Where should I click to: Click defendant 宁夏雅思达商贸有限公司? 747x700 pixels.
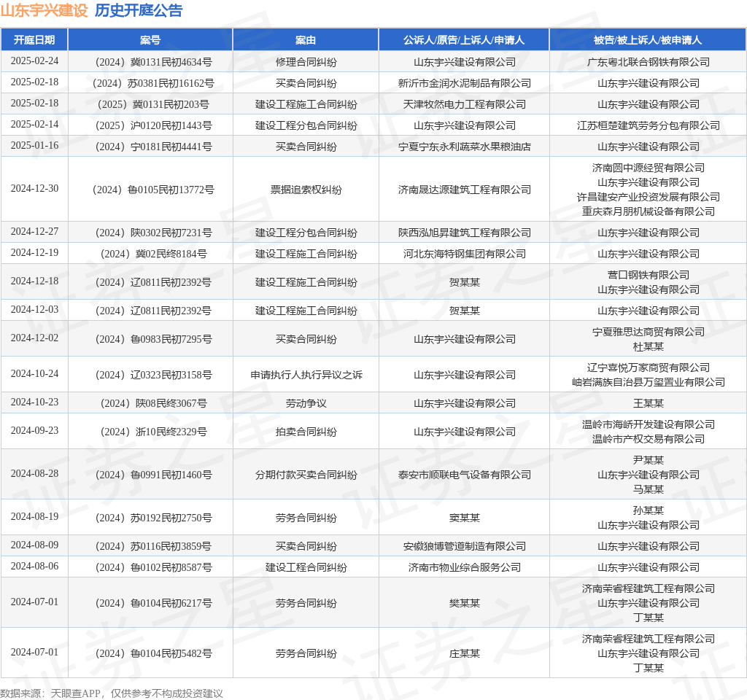point(649,332)
